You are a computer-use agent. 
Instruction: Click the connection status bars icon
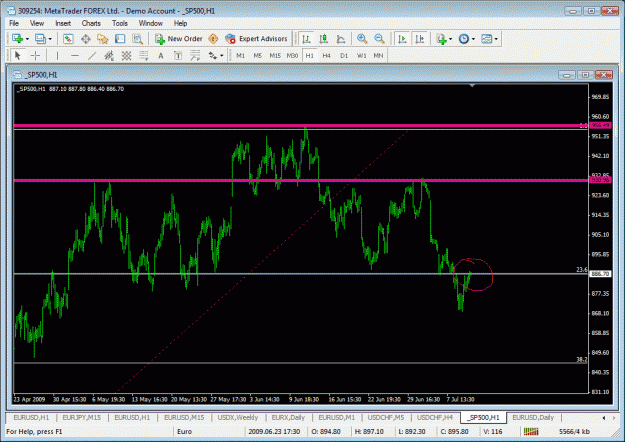[531, 431]
